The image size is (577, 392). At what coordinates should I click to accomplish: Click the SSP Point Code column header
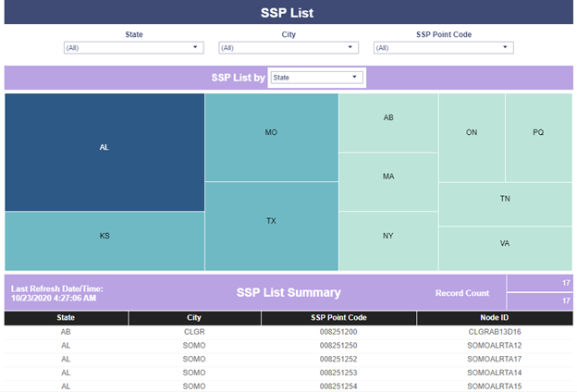(x=338, y=318)
